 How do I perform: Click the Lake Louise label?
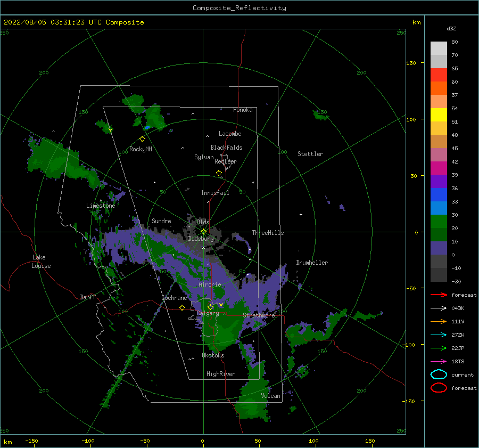pyautogui.click(x=41, y=262)
